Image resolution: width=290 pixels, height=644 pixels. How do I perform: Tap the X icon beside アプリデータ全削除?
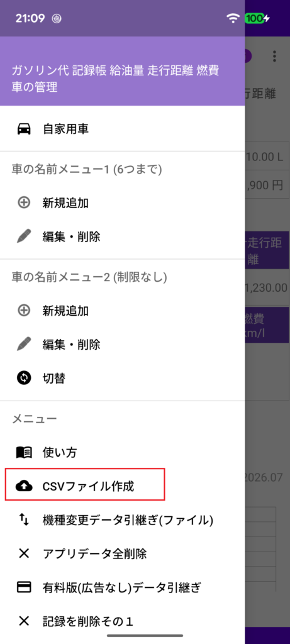point(24,553)
